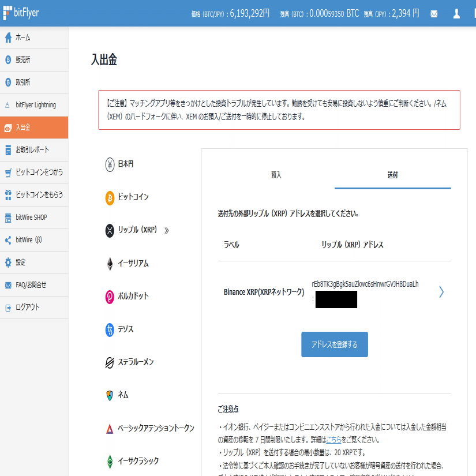Open bitFlyer Lightning in the sidebar

coord(34,105)
